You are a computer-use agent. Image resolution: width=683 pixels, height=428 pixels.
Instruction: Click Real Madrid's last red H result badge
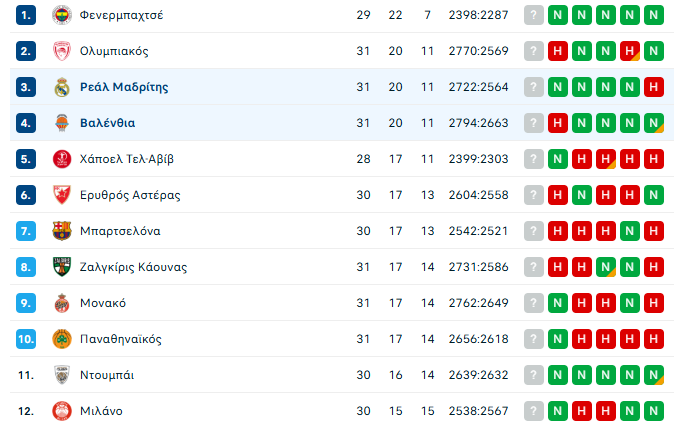[654, 87]
